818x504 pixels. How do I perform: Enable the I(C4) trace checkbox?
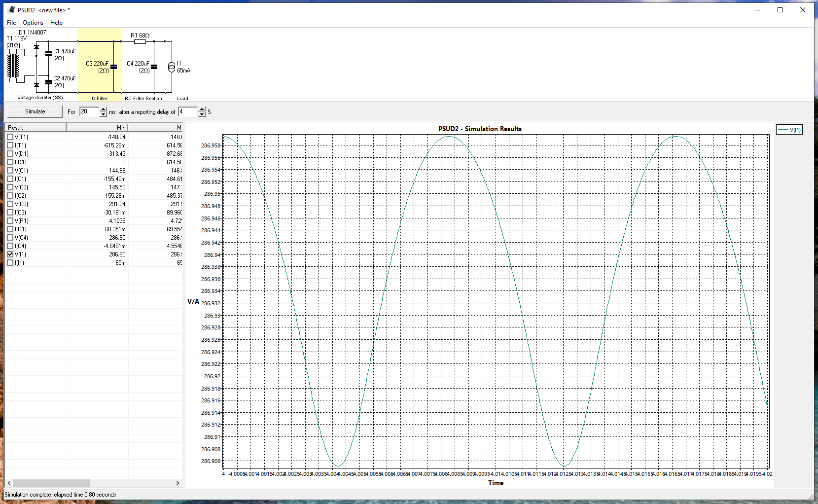click(10, 246)
